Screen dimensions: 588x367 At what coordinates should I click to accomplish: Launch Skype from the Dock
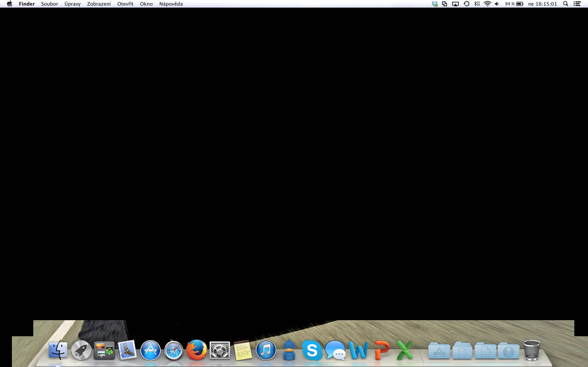coord(312,350)
